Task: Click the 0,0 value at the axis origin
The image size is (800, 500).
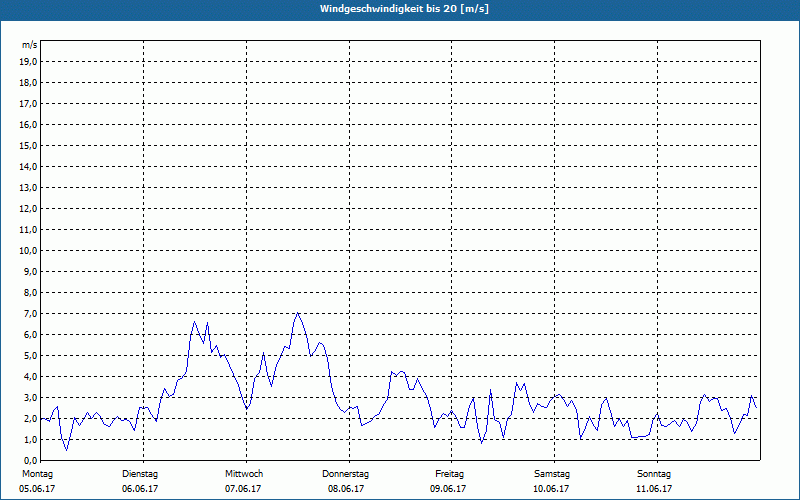Action: pyautogui.click(x=29, y=460)
